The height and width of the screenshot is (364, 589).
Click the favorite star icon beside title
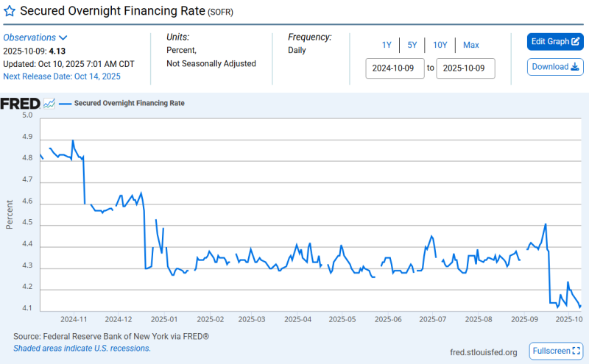click(10, 12)
